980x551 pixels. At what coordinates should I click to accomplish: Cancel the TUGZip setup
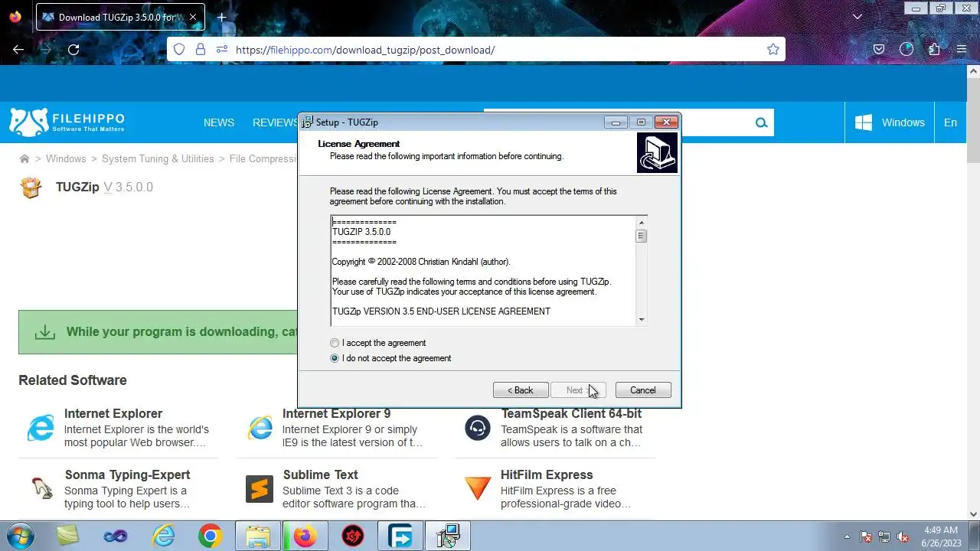click(x=643, y=390)
